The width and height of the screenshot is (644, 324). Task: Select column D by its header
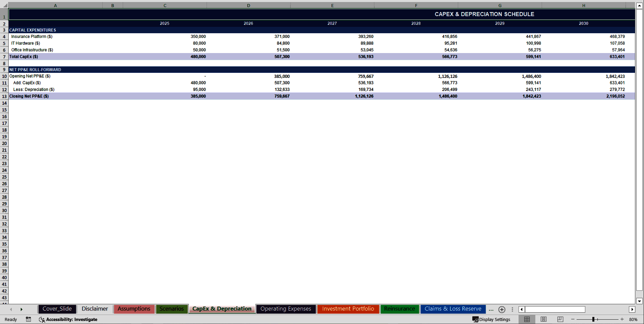click(x=249, y=5)
